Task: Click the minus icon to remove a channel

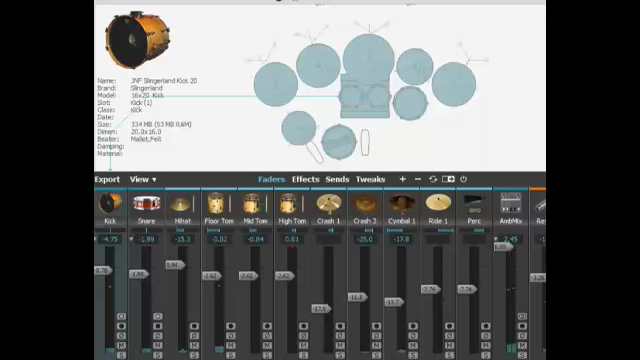Action: (x=418, y=179)
